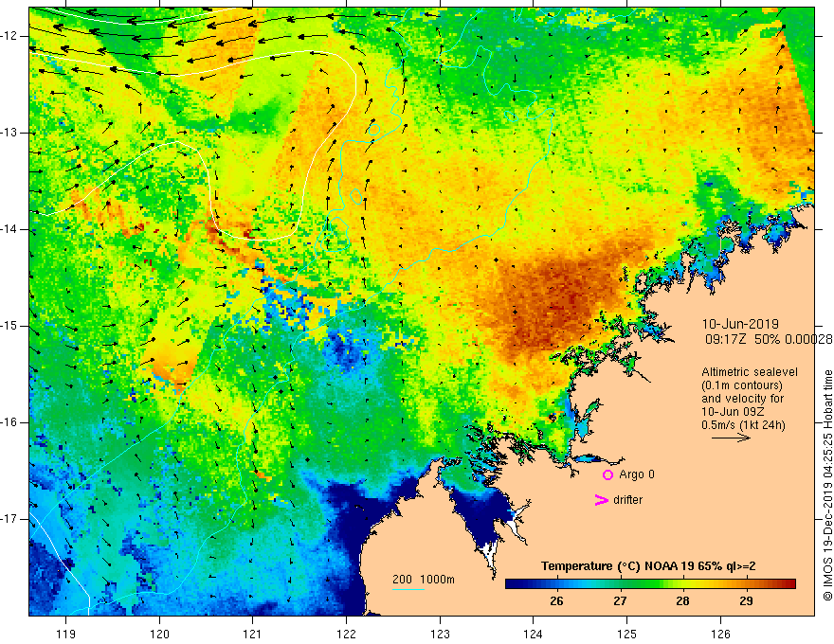The image size is (834, 644).
Task: Click the velocity scale arrow in legend
Action: point(731,438)
